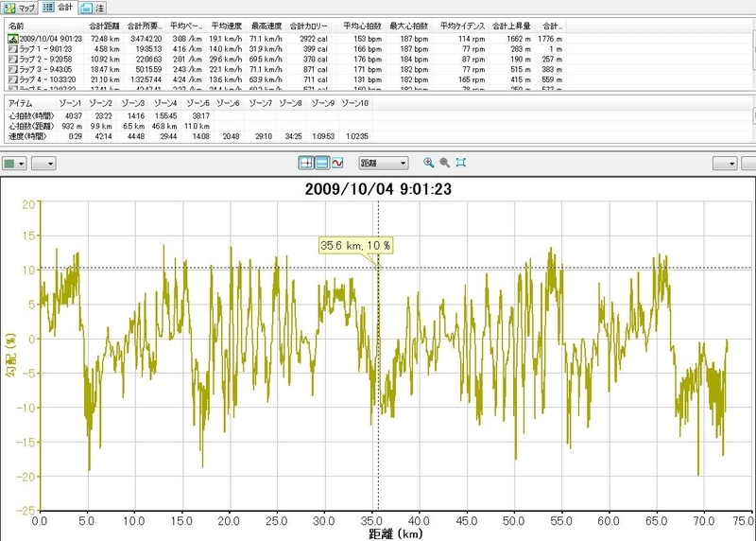The image size is (756, 541).
Task: Open the 距離 axis dropdown
Action: pyautogui.click(x=384, y=163)
